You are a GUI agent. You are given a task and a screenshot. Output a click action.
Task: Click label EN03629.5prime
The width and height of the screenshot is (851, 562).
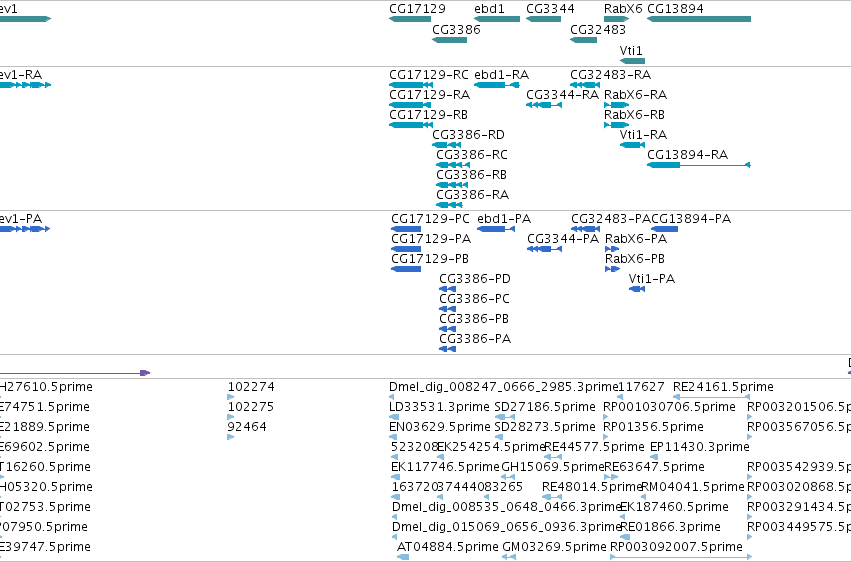point(440,427)
